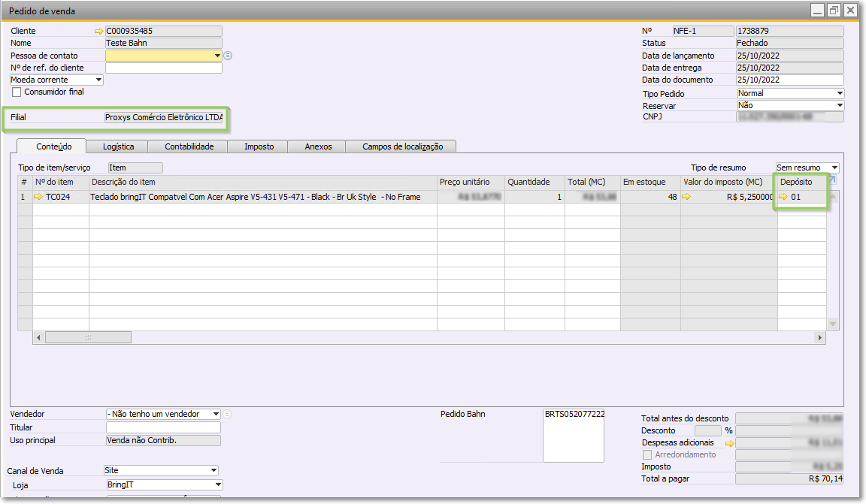Open the Moeda corrente dropdown

[x=99, y=80]
